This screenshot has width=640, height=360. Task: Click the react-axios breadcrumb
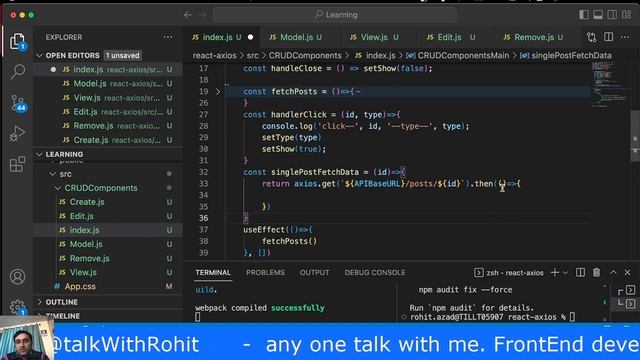214,56
